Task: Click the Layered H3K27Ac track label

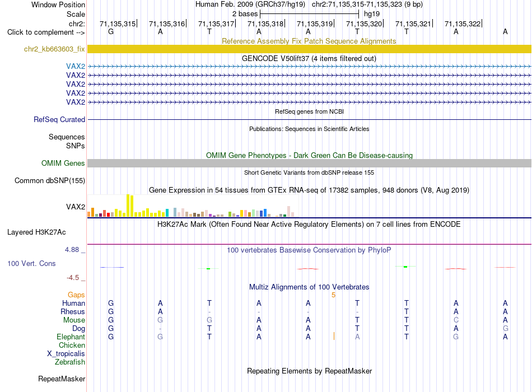Action: [x=36, y=232]
